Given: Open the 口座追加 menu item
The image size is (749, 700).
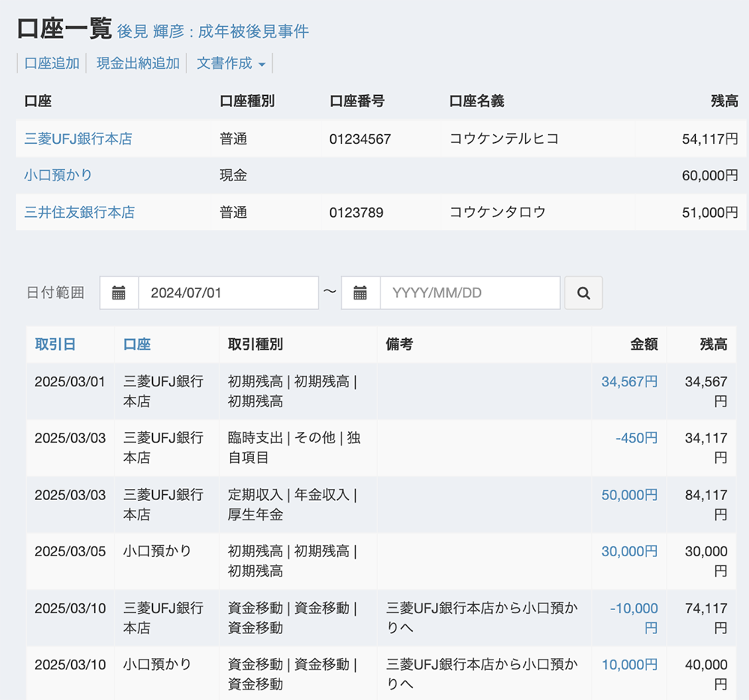Looking at the screenshot, I should 52,64.
